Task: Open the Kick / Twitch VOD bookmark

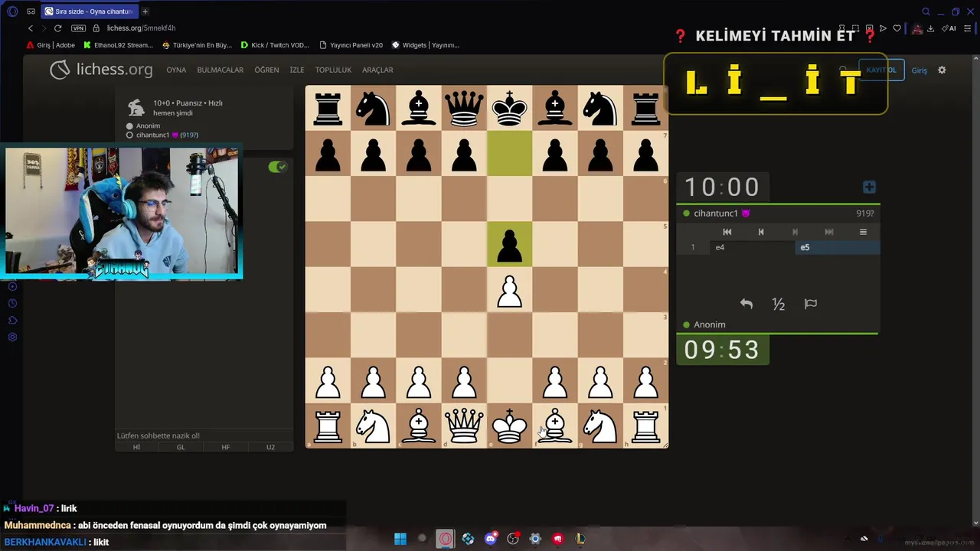Action: point(275,45)
